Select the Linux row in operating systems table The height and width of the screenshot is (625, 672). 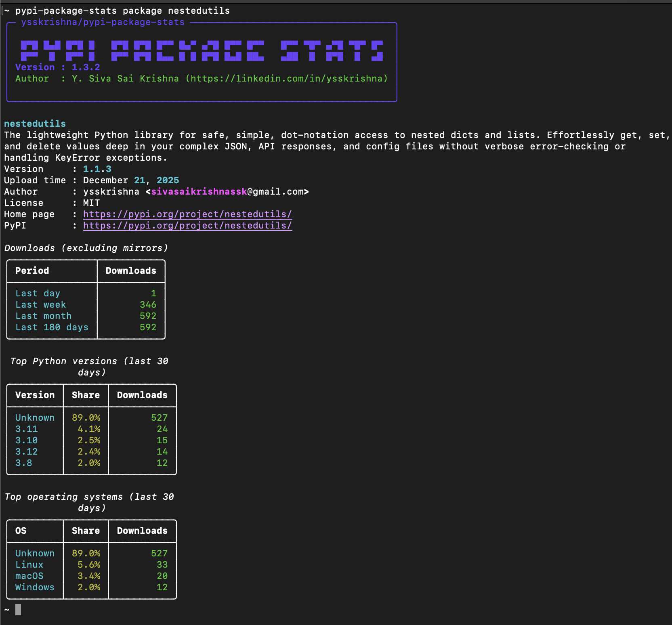click(29, 564)
